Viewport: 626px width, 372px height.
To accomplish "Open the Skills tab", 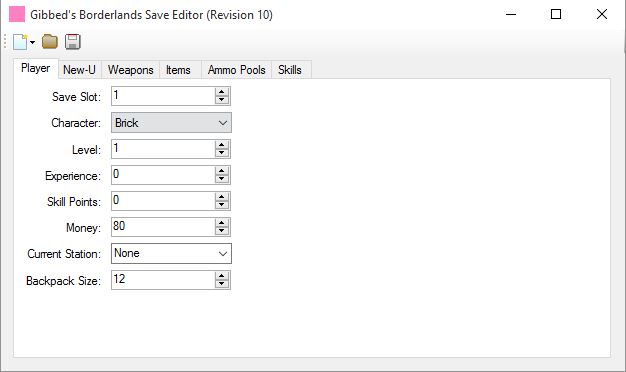I will 290,70.
